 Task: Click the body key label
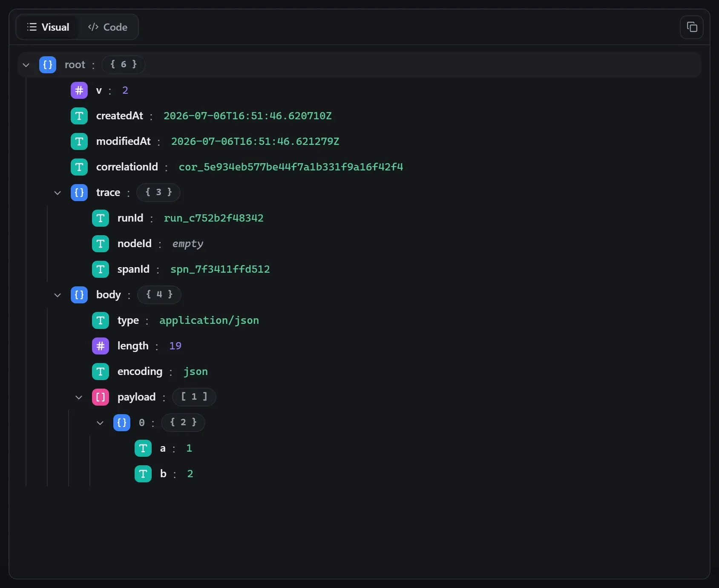point(109,295)
